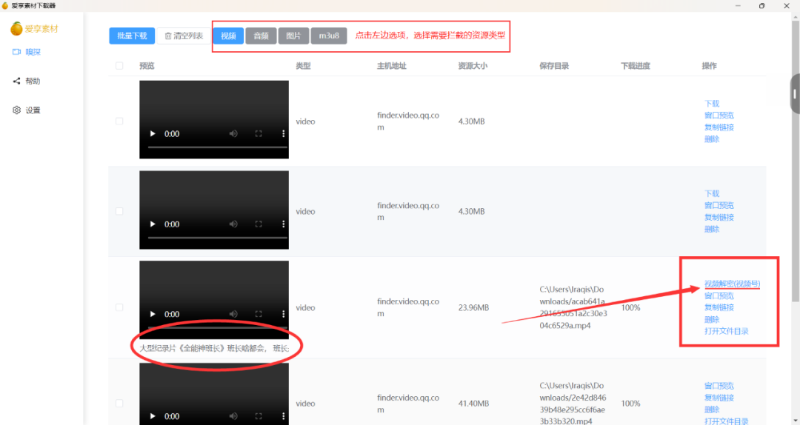The height and width of the screenshot is (425, 800).
Task: Play the first 4.30MB video preview
Action: (152, 134)
